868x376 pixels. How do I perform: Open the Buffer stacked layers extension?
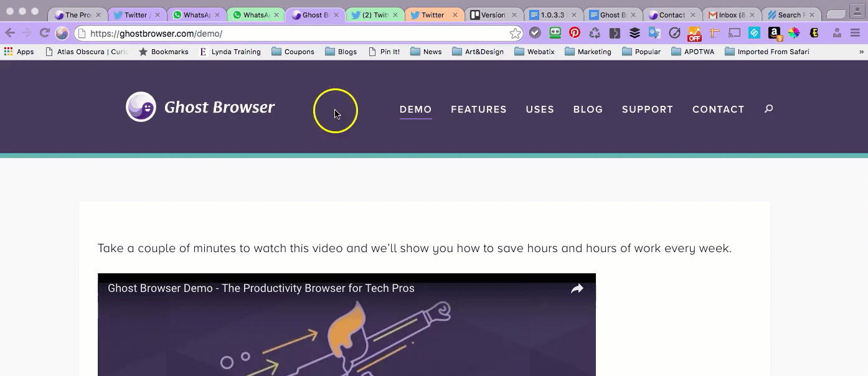[634, 33]
